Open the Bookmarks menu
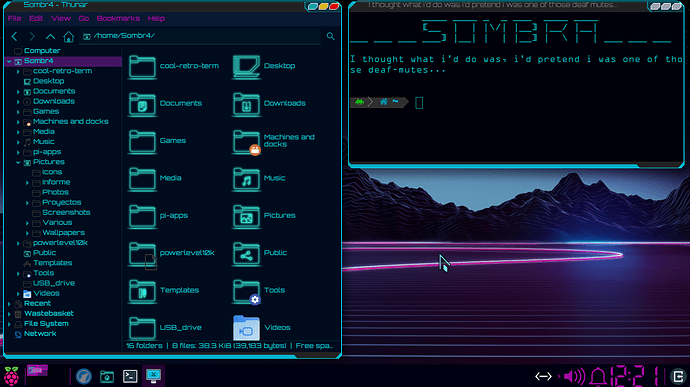Viewport: 690px width, 387px height. (x=118, y=18)
